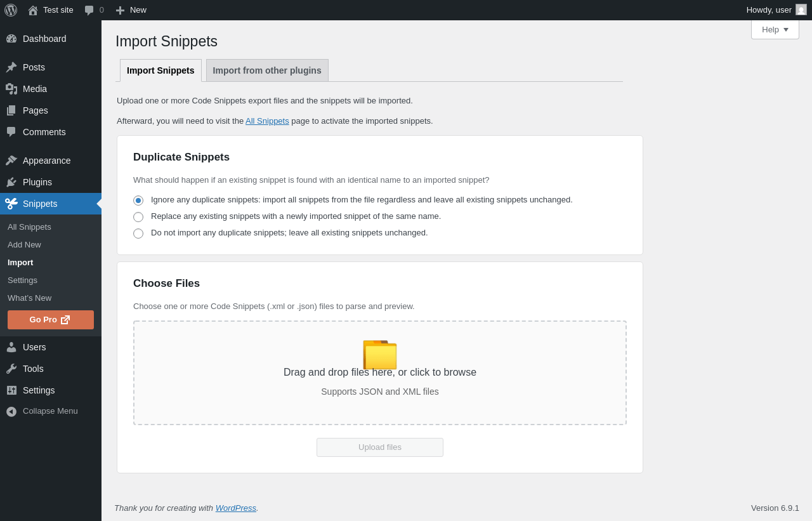Click the Appearance paintbrush icon
This screenshot has width=812, height=521.
pyautogui.click(x=11, y=161)
